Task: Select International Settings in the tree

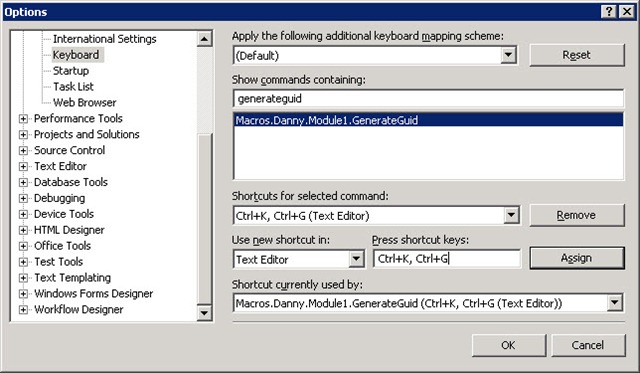Action: tap(104, 39)
